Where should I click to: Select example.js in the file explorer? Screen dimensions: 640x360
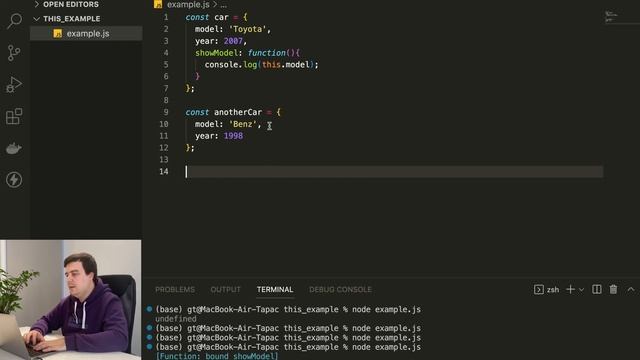click(86, 33)
